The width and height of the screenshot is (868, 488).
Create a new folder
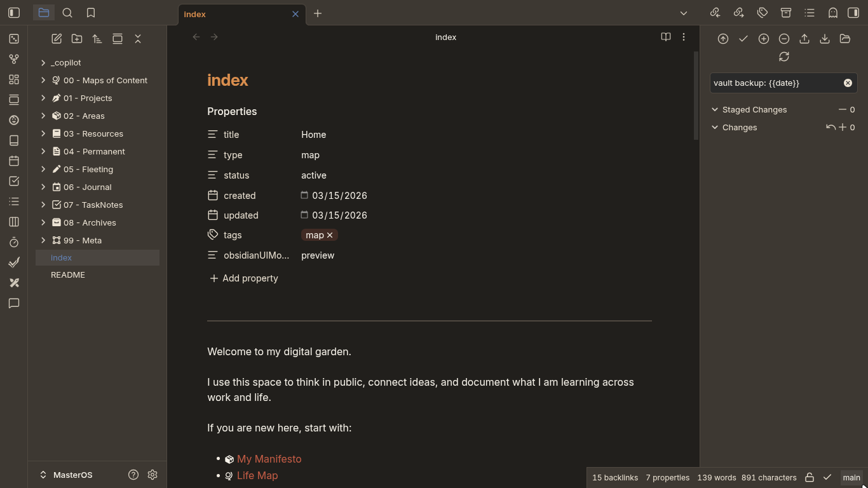click(x=77, y=39)
